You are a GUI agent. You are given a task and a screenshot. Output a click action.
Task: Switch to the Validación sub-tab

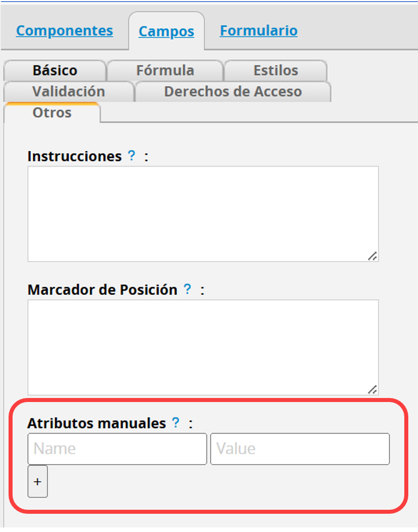(x=69, y=92)
